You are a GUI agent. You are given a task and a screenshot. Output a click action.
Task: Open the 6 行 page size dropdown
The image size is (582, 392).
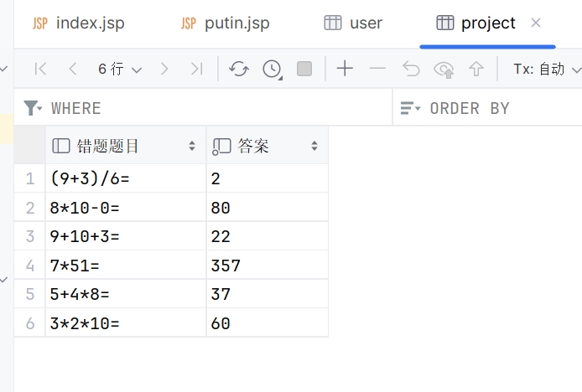(x=120, y=69)
